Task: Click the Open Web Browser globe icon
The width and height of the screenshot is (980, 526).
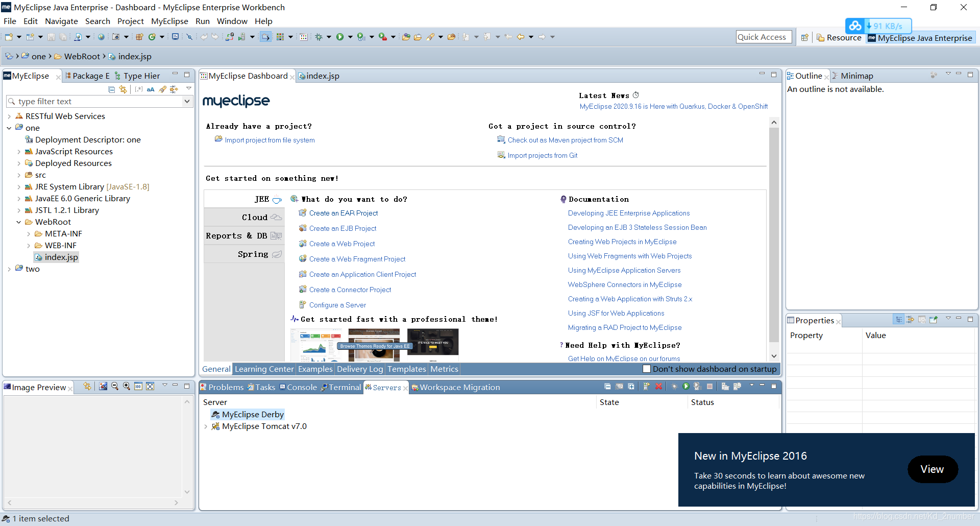Action: tap(101, 37)
